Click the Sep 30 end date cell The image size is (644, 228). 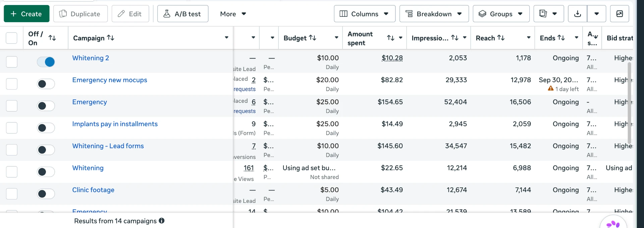click(x=558, y=80)
